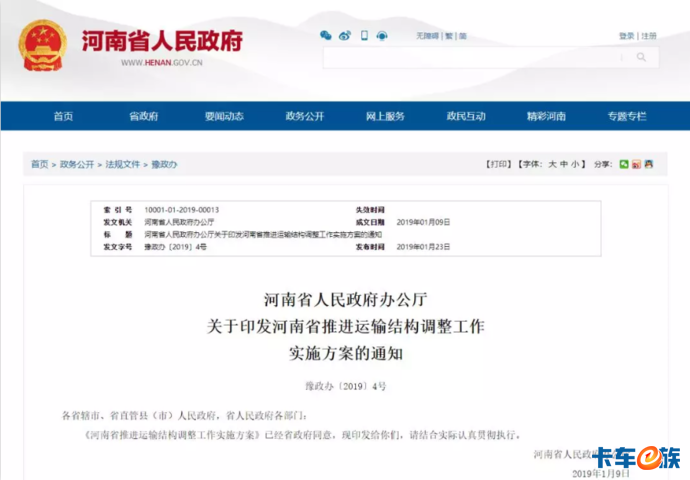Click 法规文件 in the breadcrumb
The height and width of the screenshot is (480, 690).
point(122,164)
